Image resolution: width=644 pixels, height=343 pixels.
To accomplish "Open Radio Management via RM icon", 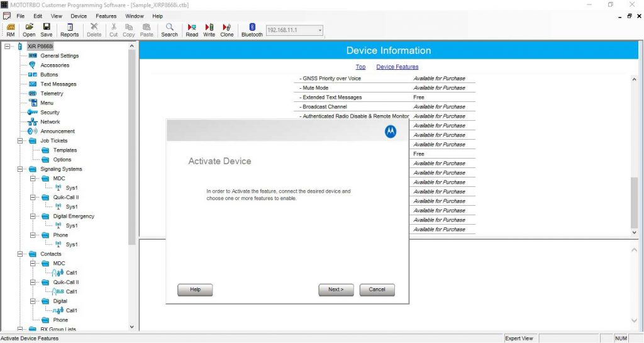I will tap(11, 30).
